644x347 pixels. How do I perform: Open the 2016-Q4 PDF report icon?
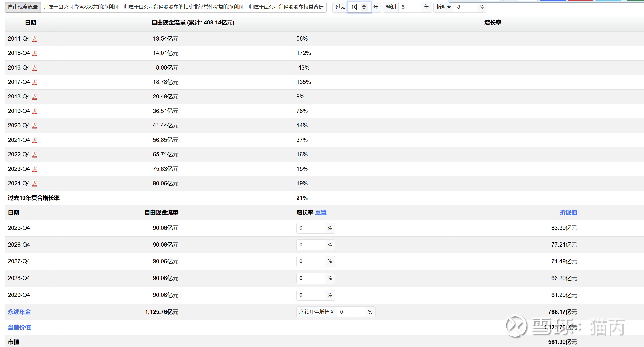tap(34, 68)
